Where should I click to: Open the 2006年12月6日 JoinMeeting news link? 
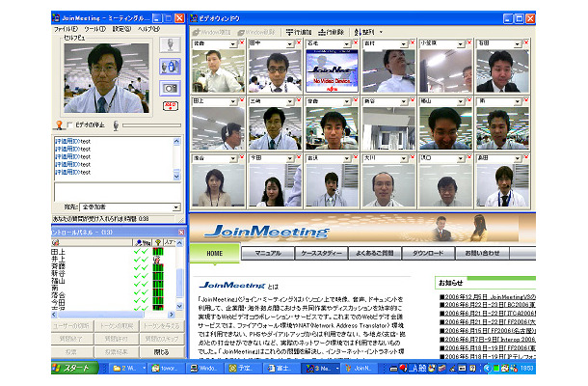coord(488,296)
